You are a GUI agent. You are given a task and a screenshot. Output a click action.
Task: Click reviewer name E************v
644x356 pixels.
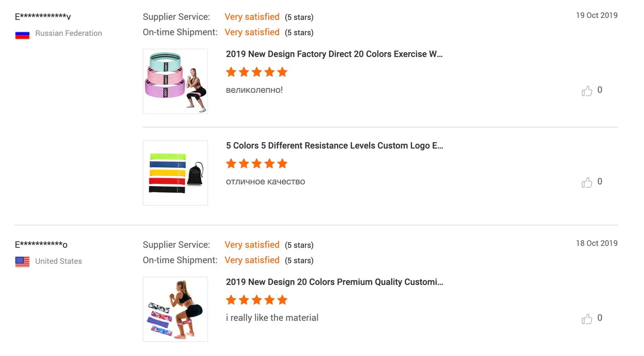pyautogui.click(x=43, y=16)
